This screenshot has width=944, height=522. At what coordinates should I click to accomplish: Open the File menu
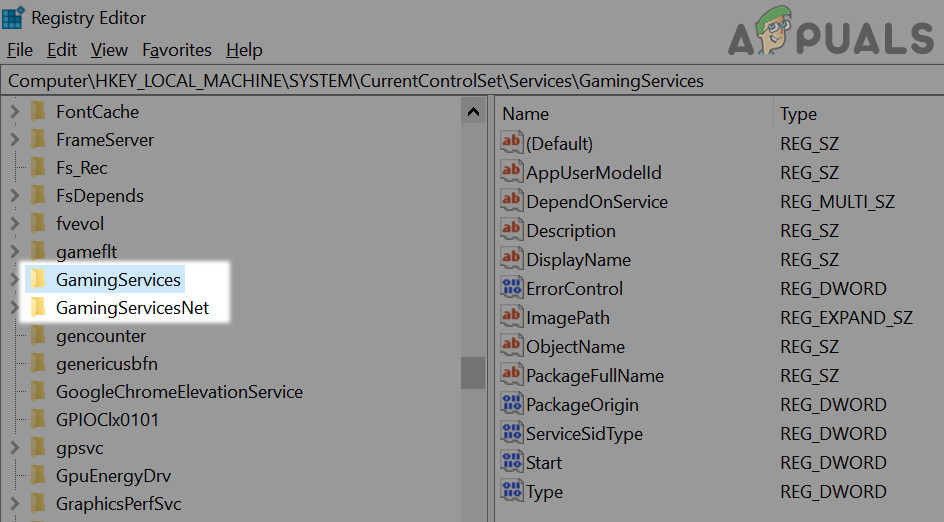point(20,50)
